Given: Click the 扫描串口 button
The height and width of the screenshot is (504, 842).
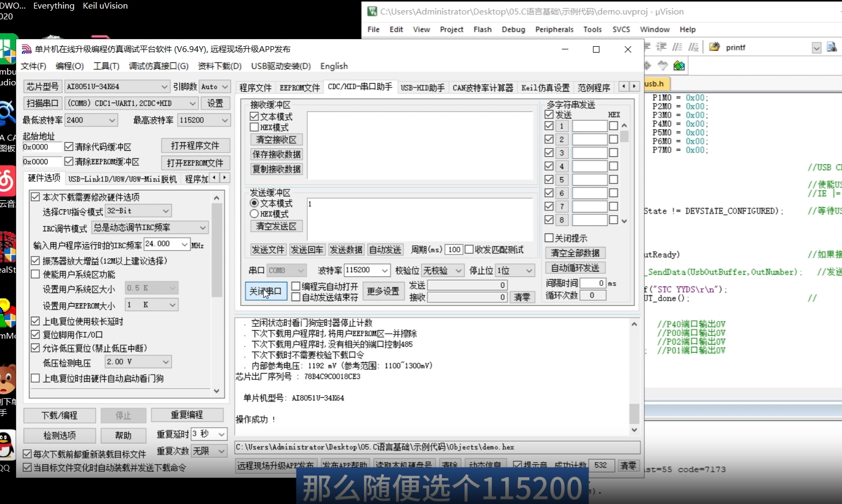Looking at the screenshot, I should click(x=42, y=103).
